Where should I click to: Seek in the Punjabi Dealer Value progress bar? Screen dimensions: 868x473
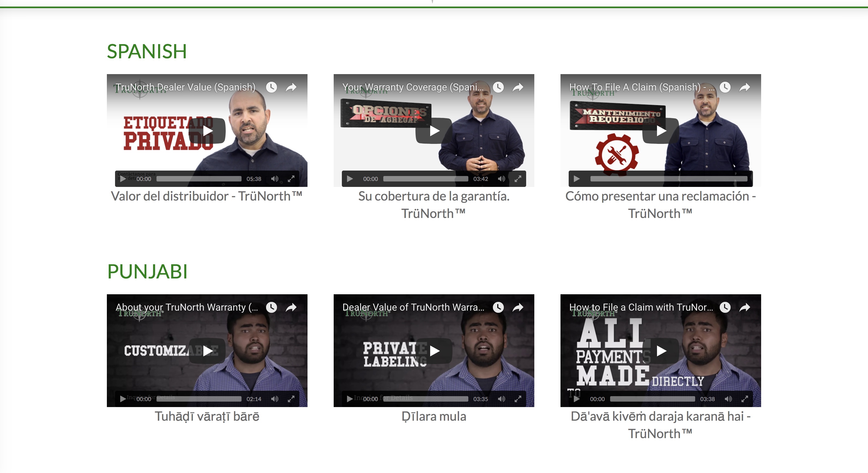point(426,399)
